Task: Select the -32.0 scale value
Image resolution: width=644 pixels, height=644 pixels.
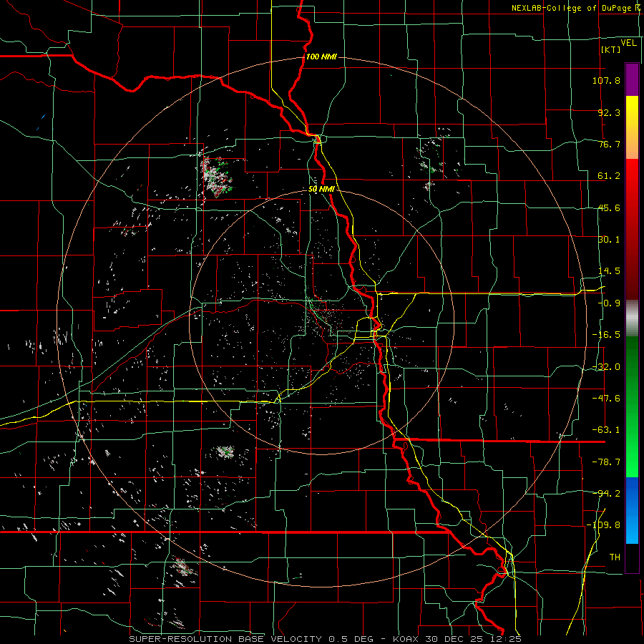Action: point(606,367)
